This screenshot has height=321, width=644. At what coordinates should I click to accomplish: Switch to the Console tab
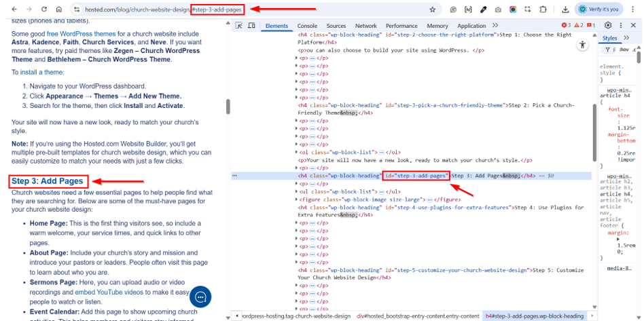tap(307, 26)
